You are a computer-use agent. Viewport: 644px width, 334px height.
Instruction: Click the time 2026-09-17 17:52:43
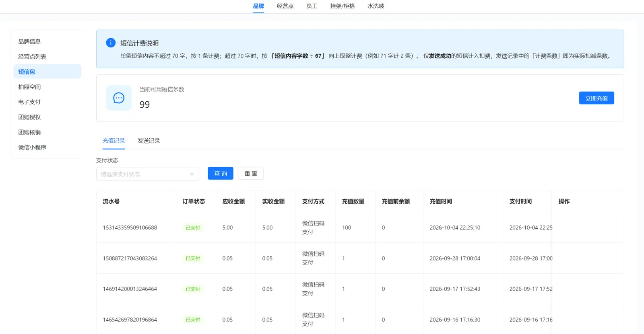455,289
